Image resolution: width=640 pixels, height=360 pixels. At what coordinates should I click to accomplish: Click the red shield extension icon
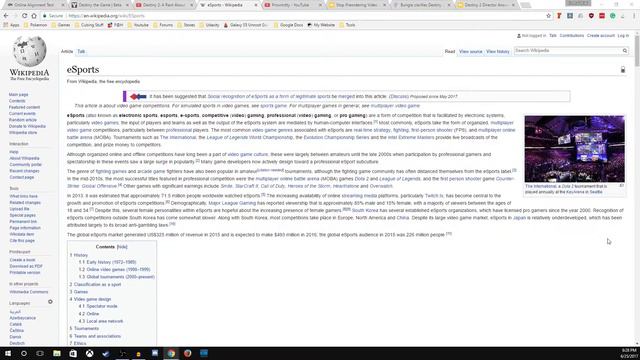(591, 16)
